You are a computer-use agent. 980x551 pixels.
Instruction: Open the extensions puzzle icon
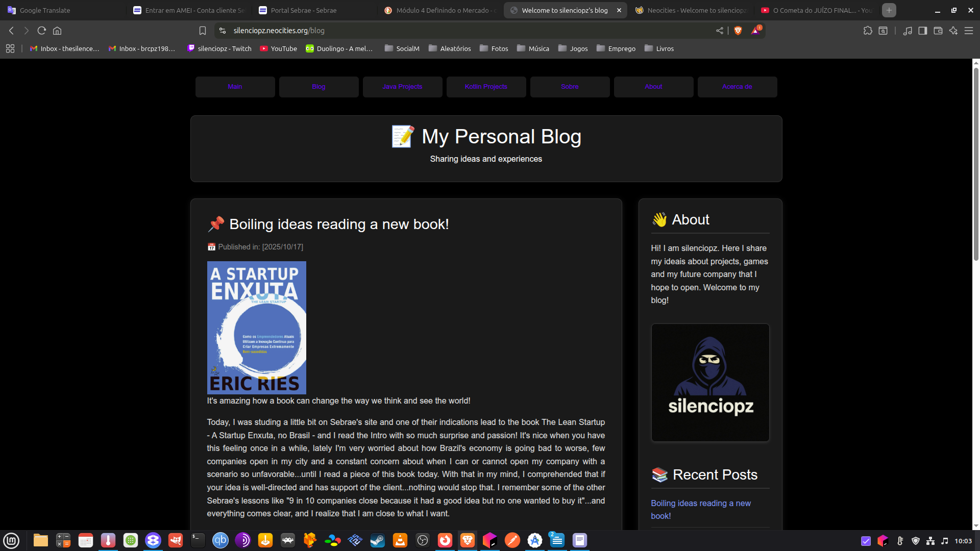(868, 31)
